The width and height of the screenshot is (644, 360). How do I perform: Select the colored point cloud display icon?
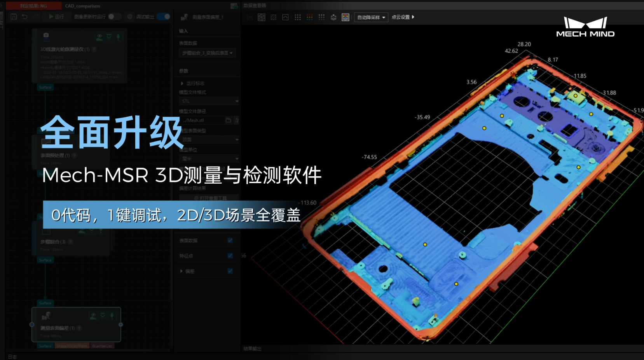click(x=310, y=17)
